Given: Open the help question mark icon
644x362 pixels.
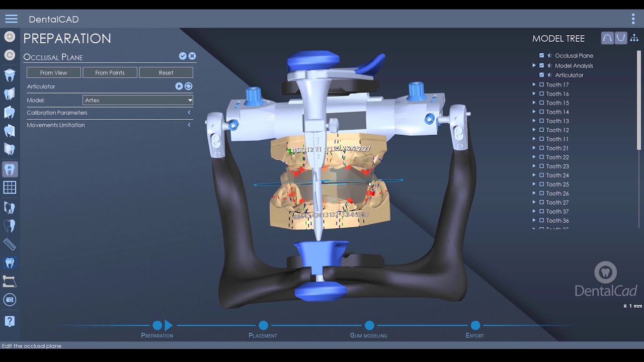Looking at the screenshot, I should click(x=10, y=321).
